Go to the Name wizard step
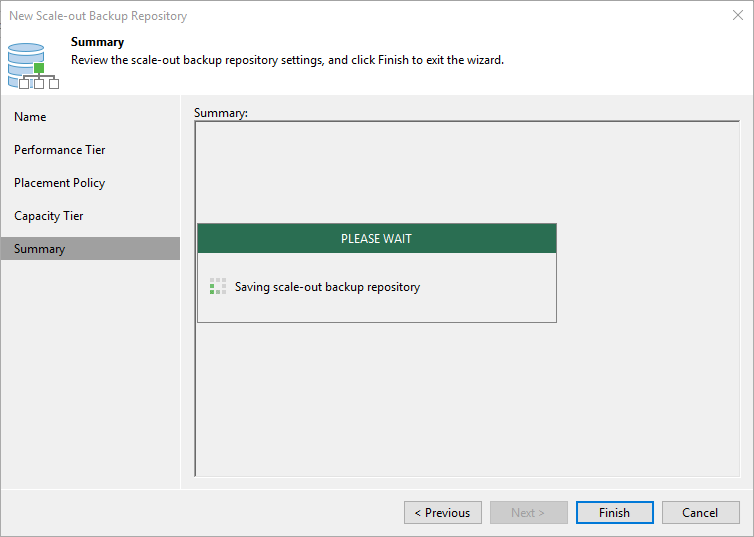Viewport: 754px width, 537px height. (x=30, y=117)
